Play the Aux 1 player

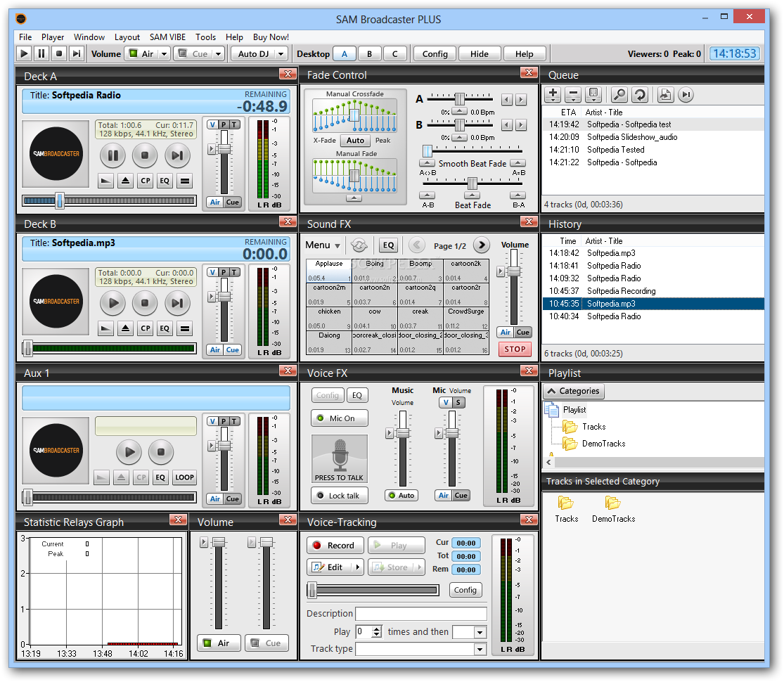coord(129,452)
